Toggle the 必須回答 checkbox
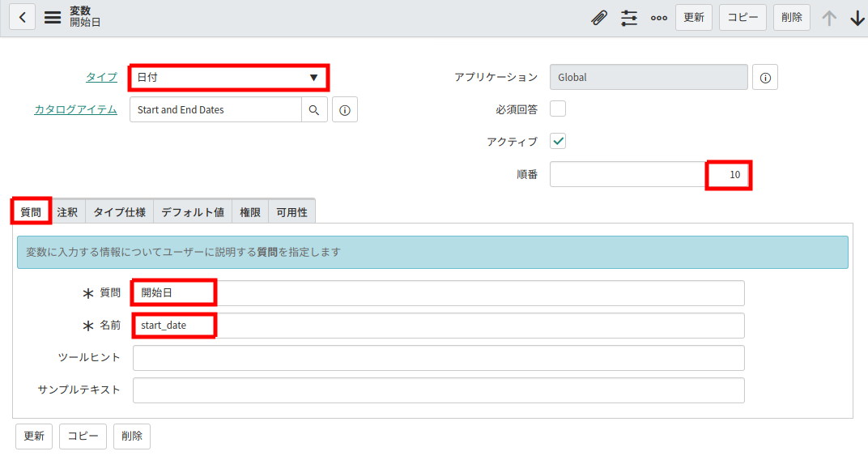This screenshot has width=868, height=460. [x=558, y=109]
